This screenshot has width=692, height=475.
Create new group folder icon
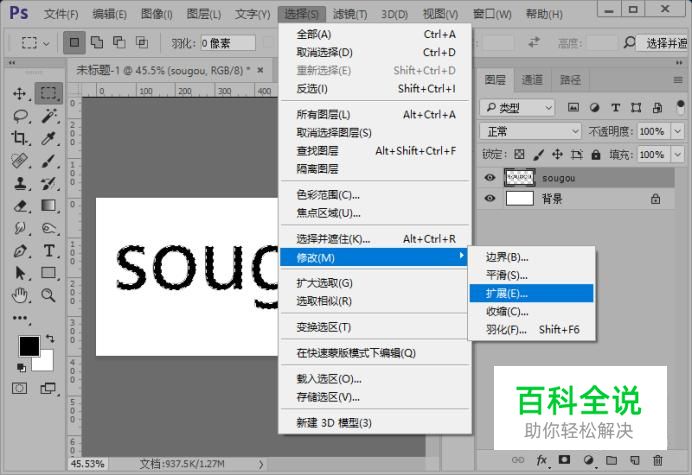(x=611, y=460)
